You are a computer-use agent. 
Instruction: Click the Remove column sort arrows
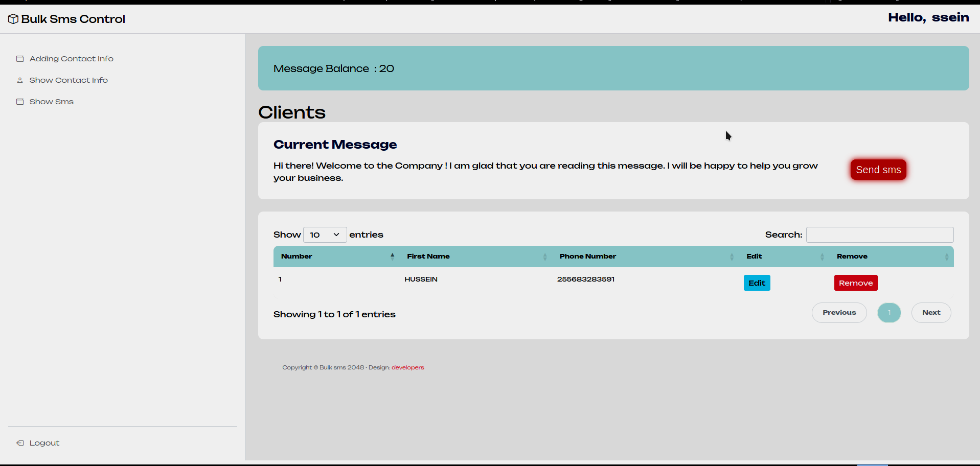947,257
